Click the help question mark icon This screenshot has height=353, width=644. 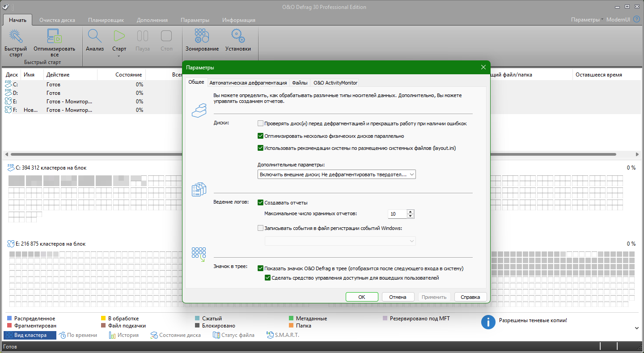637,20
